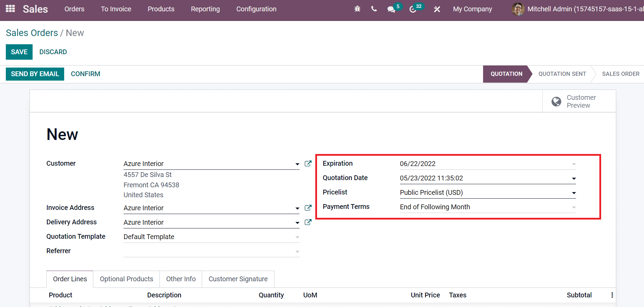
Task: Expand the Pricelist dropdown arrow
Action: point(574,193)
